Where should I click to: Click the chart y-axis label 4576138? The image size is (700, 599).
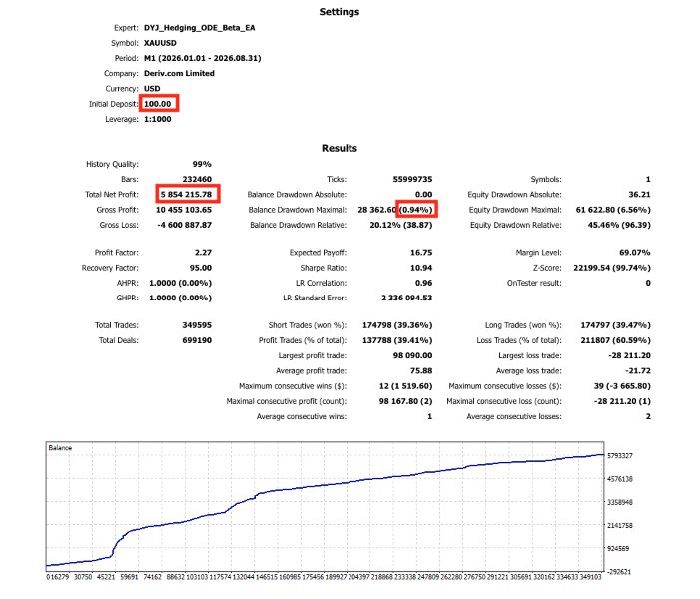[x=620, y=479]
